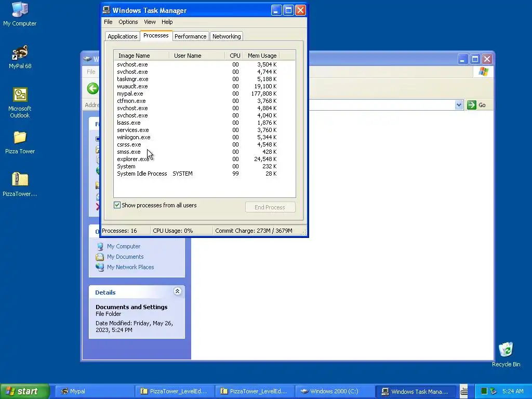Image resolution: width=532 pixels, height=399 pixels.
Task: Select the lsass.exe process
Action: (197, 123)
